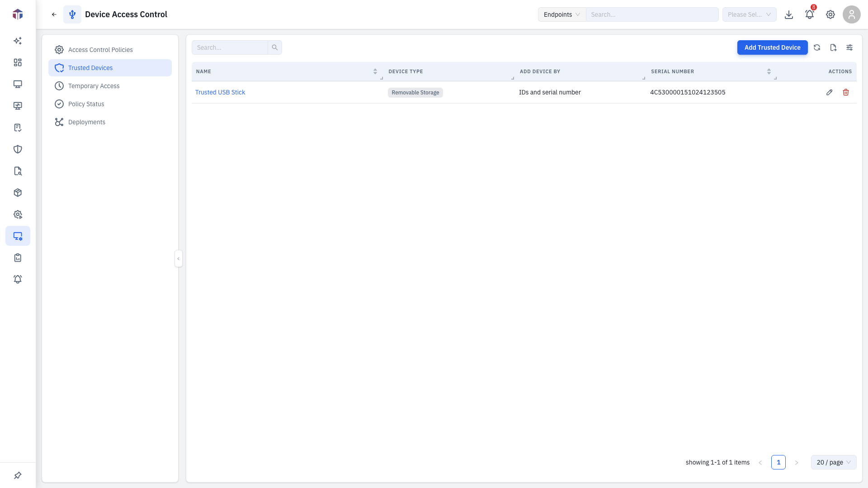868x488 pixels.
Task: Click the table search magnifier button
Action: (x=275, y=47)
